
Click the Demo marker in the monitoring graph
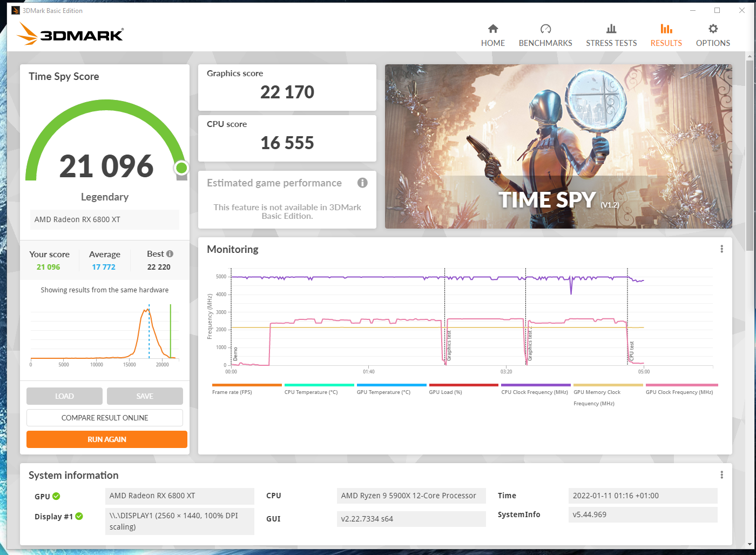(235, 354)
